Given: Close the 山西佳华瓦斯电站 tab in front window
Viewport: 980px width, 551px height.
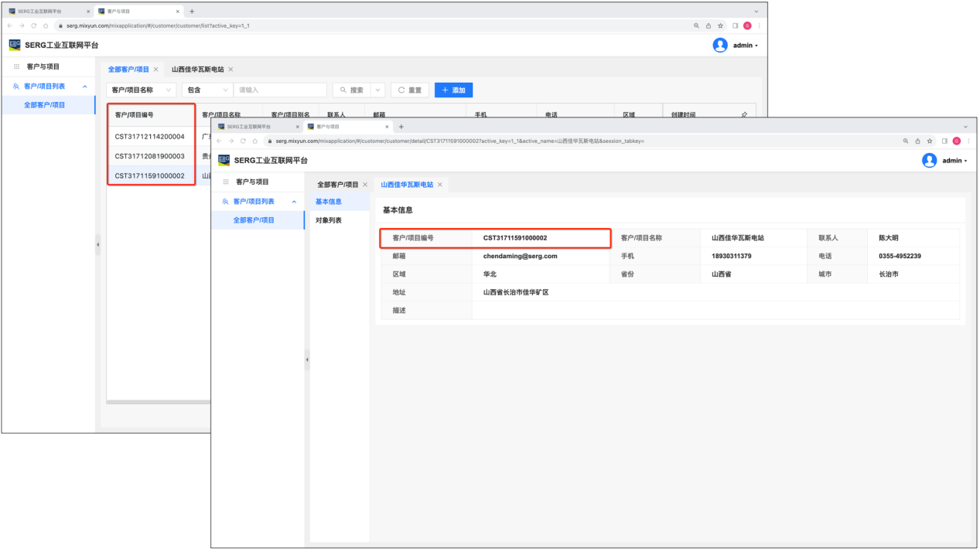Looking at the screenshot, I should (x=440, y=185).
